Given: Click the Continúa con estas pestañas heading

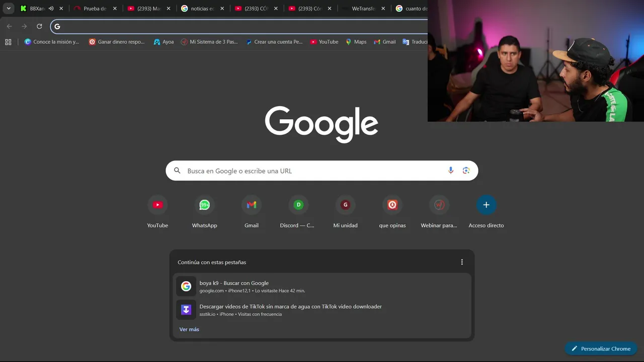Looking at the screenshot, I should pyautogui.click(x=212, y=262).
